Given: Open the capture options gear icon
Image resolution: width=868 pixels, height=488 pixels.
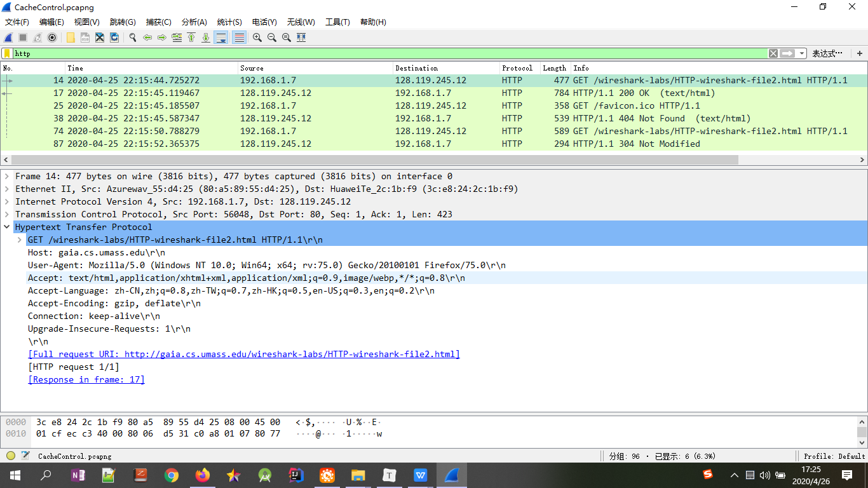Looking at the screenshot, I should [51, 37].
